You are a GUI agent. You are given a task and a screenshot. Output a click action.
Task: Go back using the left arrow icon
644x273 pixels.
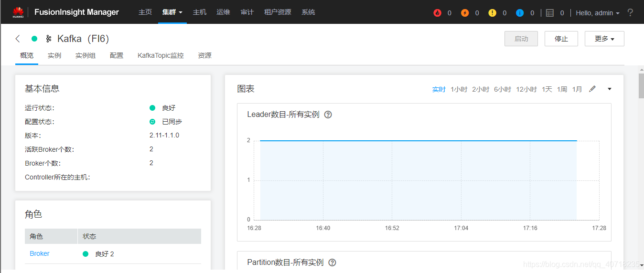[x=18, y=39]
